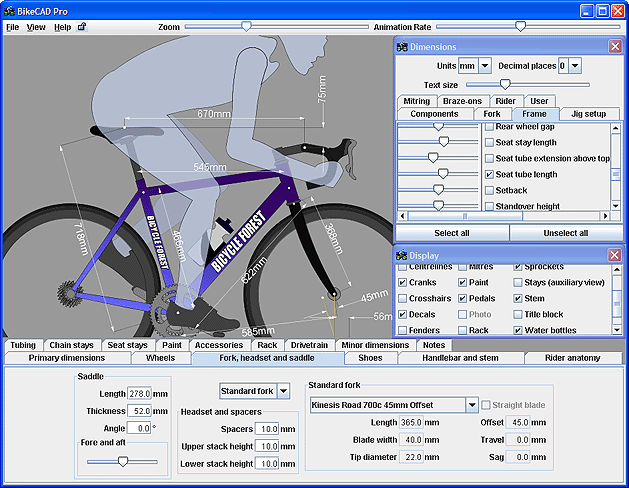629x488 pixels.
Task: Open the View menu
Action: coord(36,27)
